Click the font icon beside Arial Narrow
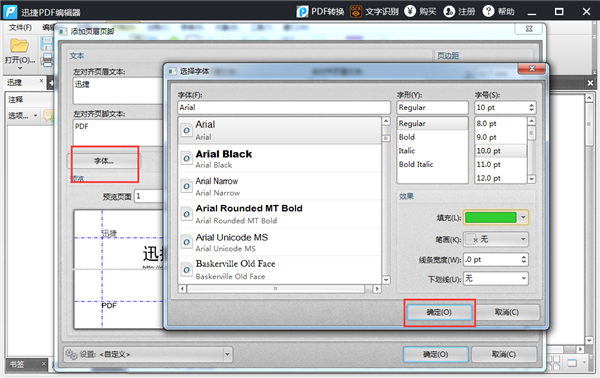 186,186
